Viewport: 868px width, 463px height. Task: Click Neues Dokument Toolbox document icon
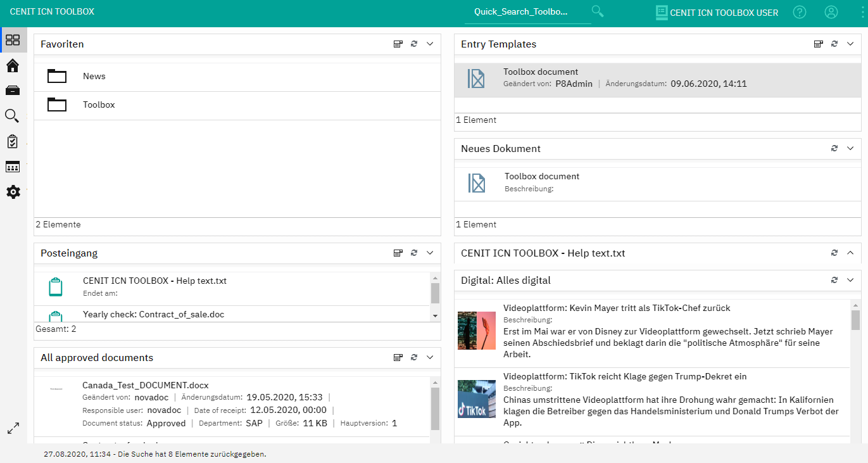[477, 183]
